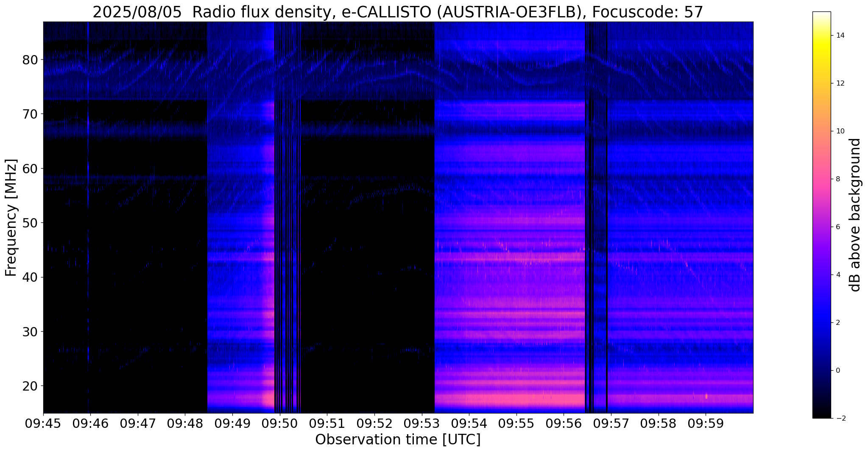Click the 09:53 time tick label
868x452 pixels.
422,424
